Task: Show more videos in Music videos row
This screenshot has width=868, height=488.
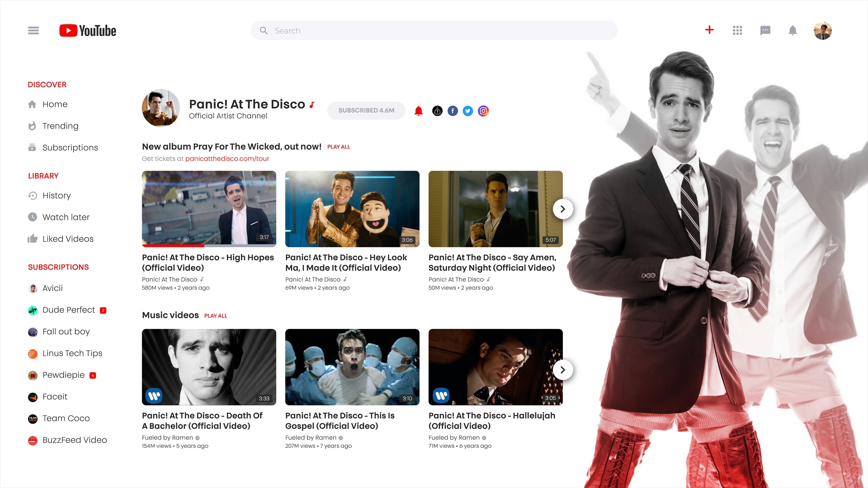Action: 563,370
